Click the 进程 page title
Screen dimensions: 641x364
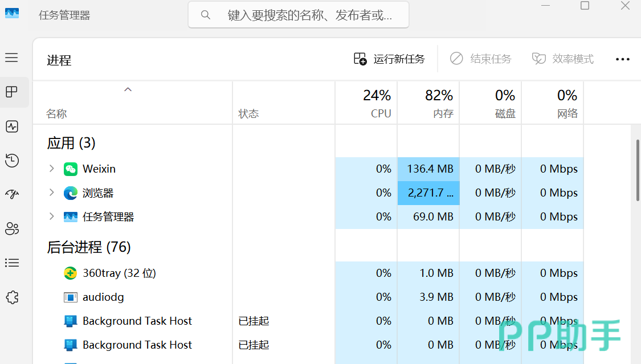point(59,60)
